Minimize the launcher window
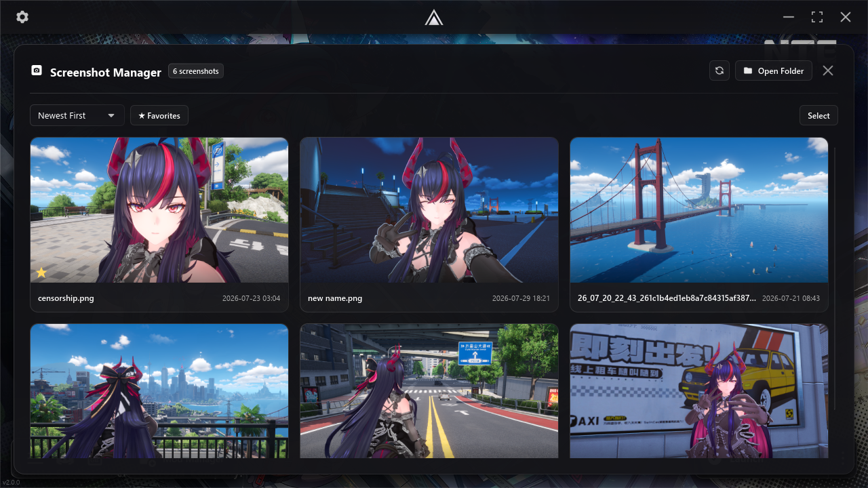The image size is (868, 488). (789, 17)
